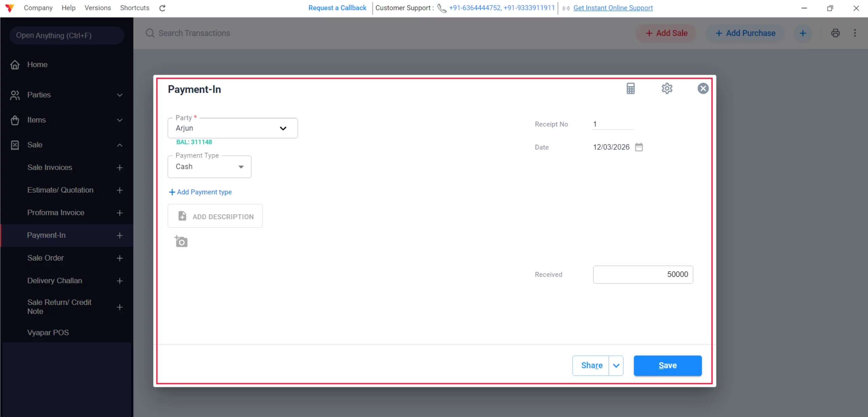
Task: Close the Payment-In dialog with X icon
Action: (x=703, y=88)
